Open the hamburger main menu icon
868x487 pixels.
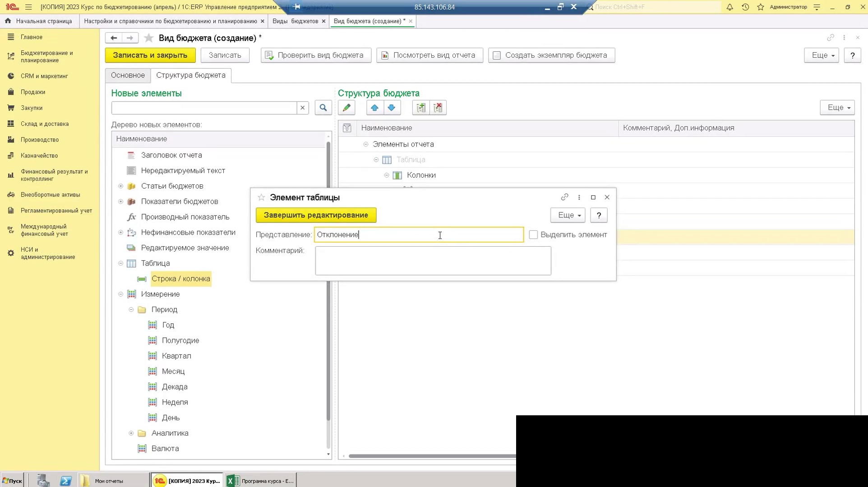tap(28, 7)
